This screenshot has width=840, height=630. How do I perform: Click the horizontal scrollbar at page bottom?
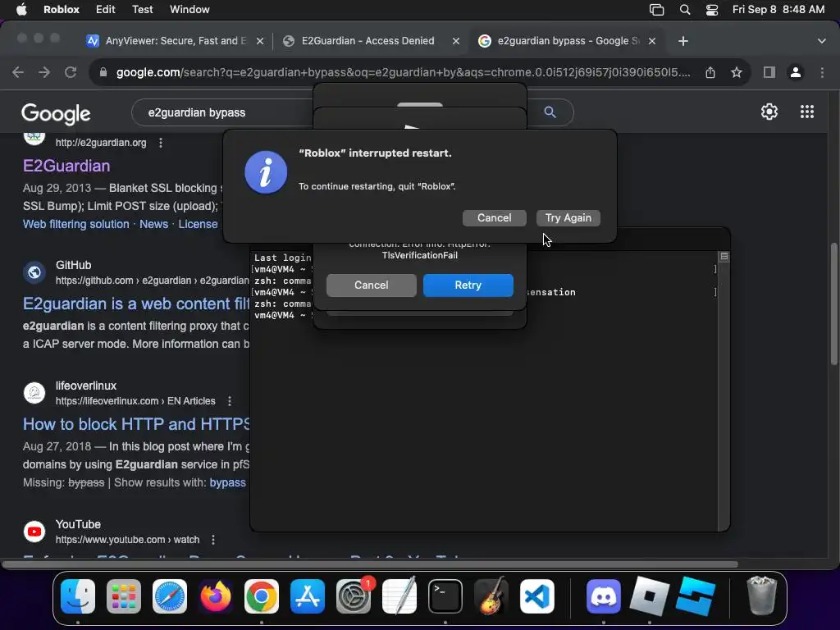[370, 564]
